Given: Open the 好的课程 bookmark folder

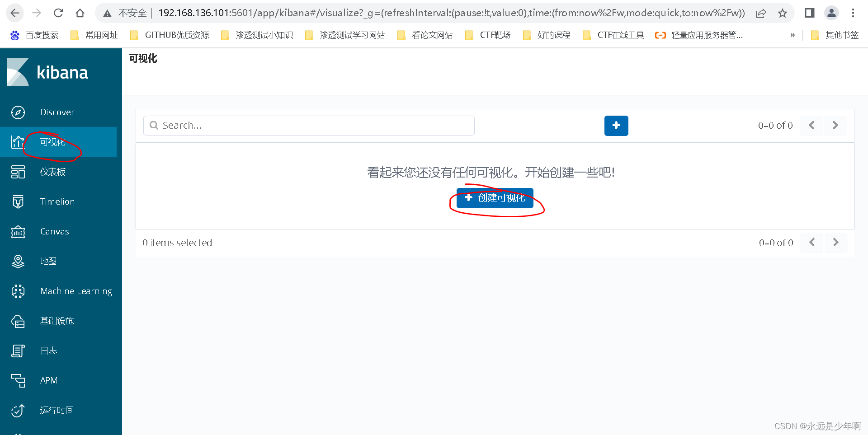Looking at the screenshot, I should pos(547,35).
